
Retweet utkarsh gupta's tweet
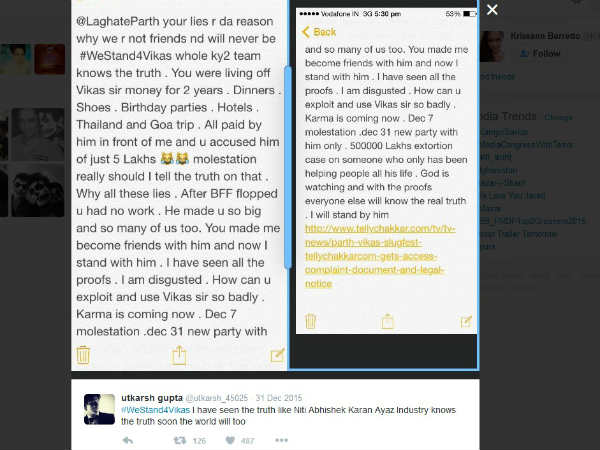point(180,440)
